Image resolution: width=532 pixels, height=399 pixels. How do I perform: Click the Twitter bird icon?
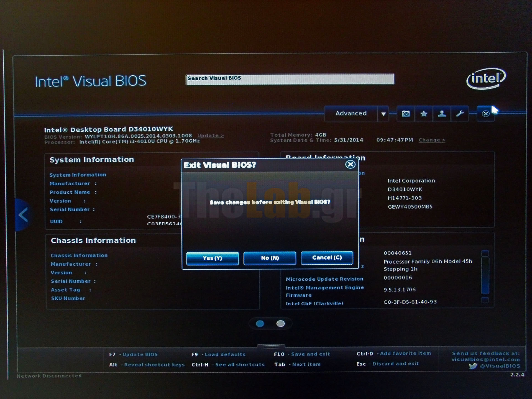pyautogui.click(x=473, y=366)
